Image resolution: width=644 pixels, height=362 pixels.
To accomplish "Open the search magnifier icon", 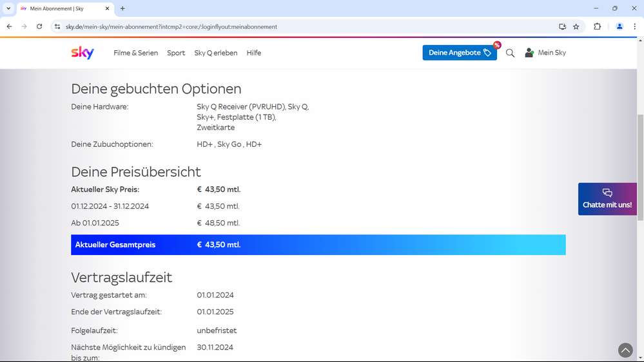I will point(510,53).
